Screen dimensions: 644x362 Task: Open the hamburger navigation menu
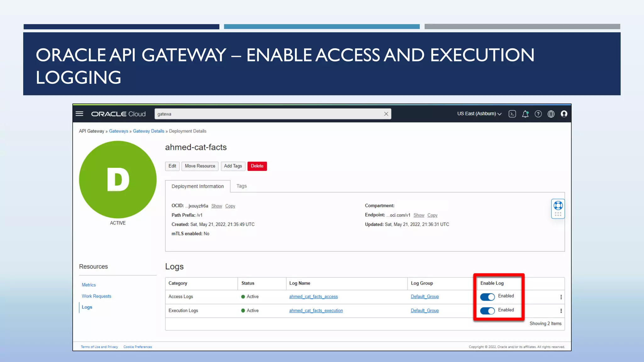point(80,114)
